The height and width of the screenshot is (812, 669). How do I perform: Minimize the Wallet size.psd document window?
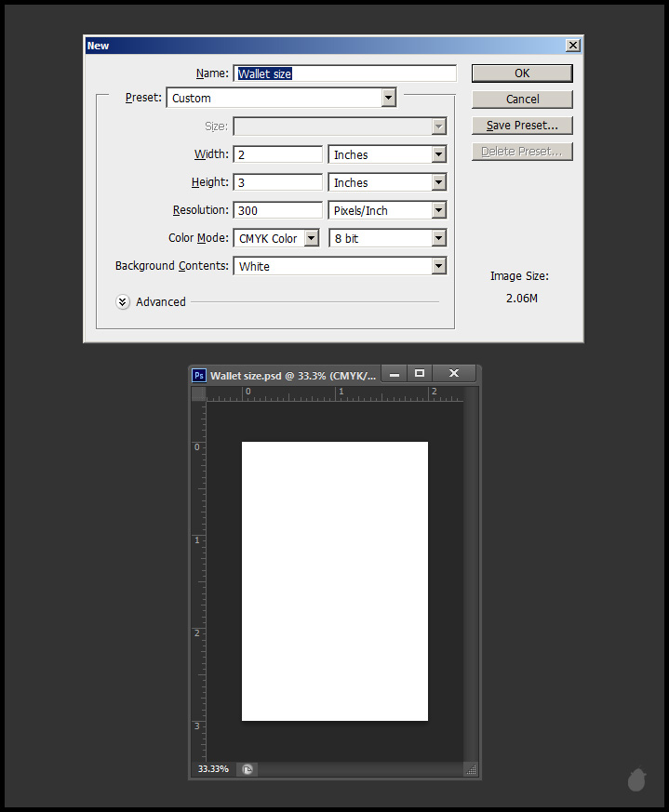(x=395, y=374)
